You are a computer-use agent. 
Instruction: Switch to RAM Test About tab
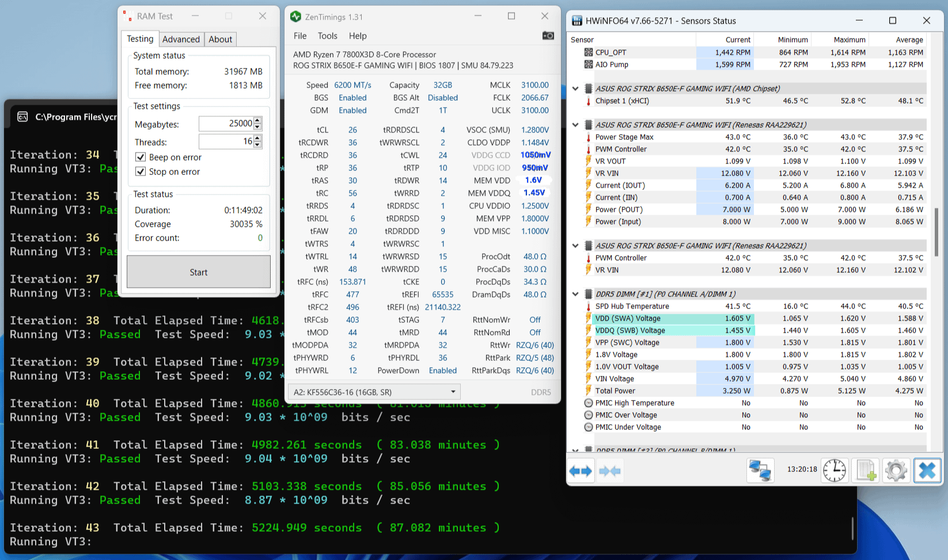220,39
